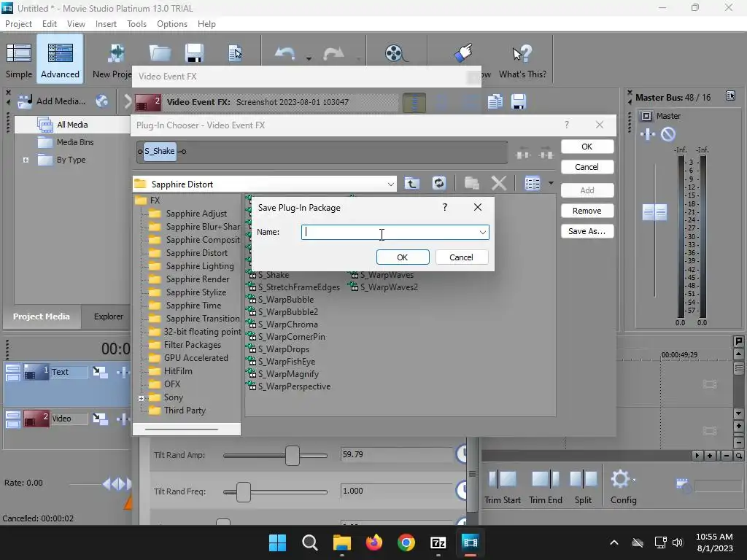This screenshot has height=560, width=747.
Task: Open the Windows Start menu
Action: click(277, 542)
